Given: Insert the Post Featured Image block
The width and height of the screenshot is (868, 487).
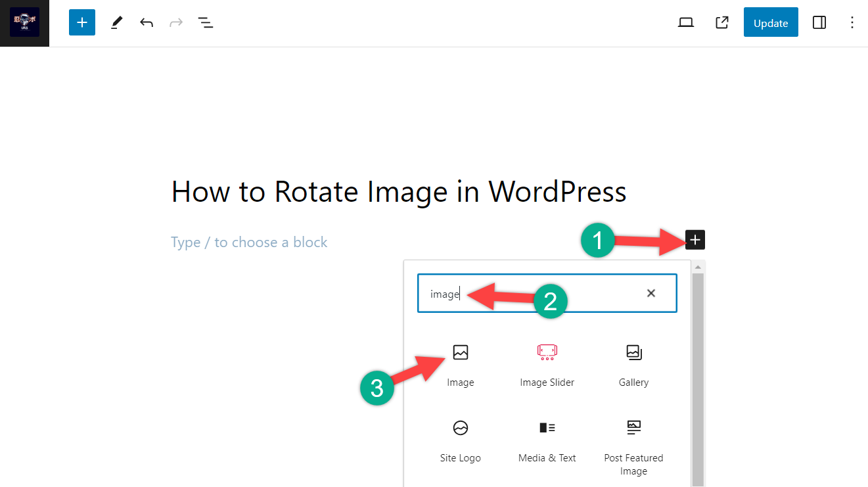Looking at the screenshot, I should click(x=633, y=447).
